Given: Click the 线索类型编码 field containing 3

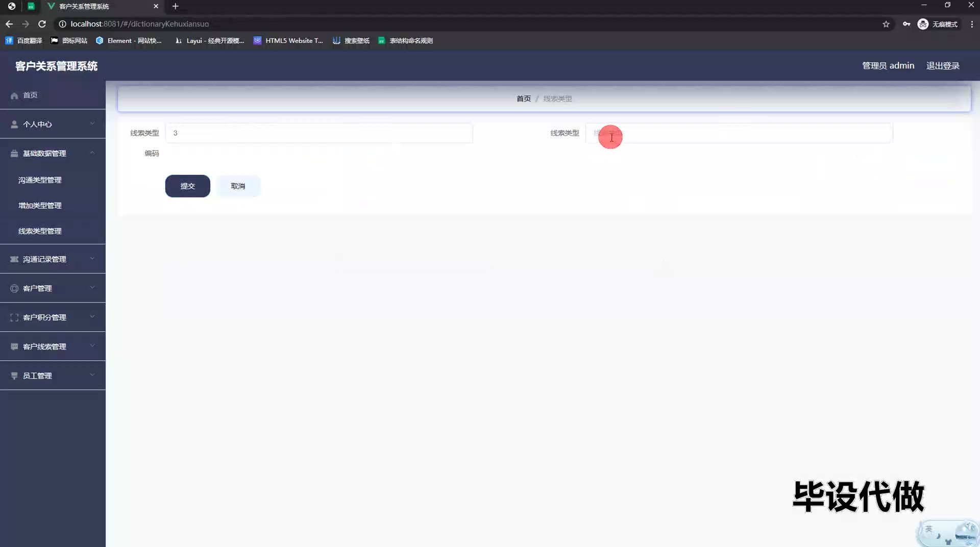Looking at the screenshot, I should tap(319, 133).
